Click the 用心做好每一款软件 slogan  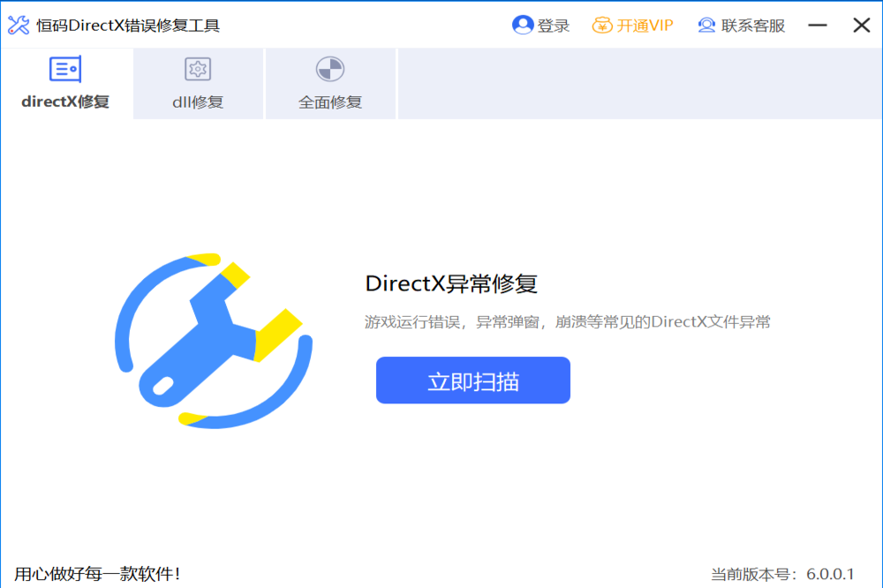(x=97, y=574)
